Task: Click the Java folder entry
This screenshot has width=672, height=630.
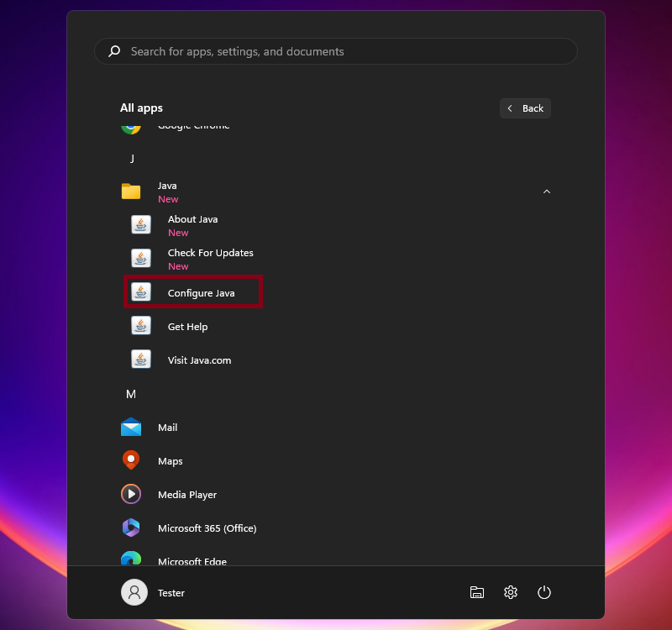Action: click(167, 192)
